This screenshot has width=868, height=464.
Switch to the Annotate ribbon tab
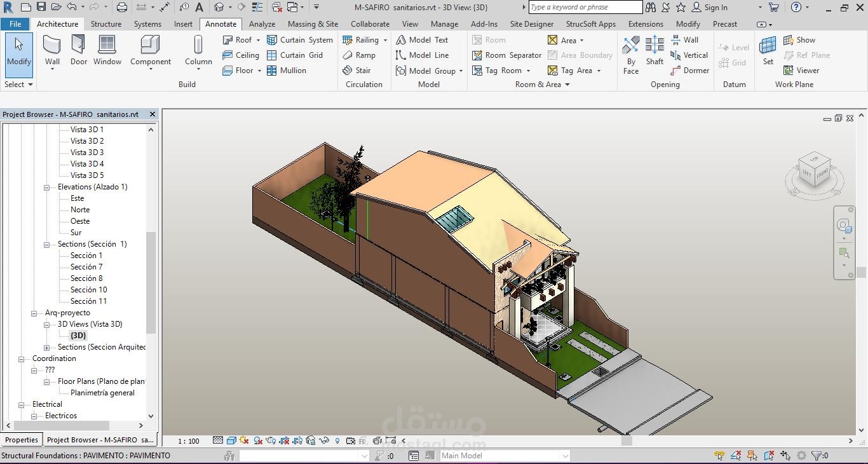pos(220,24)
